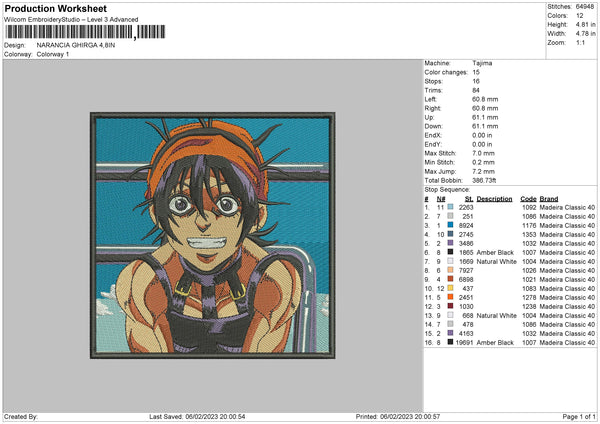Click thread code 1278 in stop 11

click(x=529, y=298)
